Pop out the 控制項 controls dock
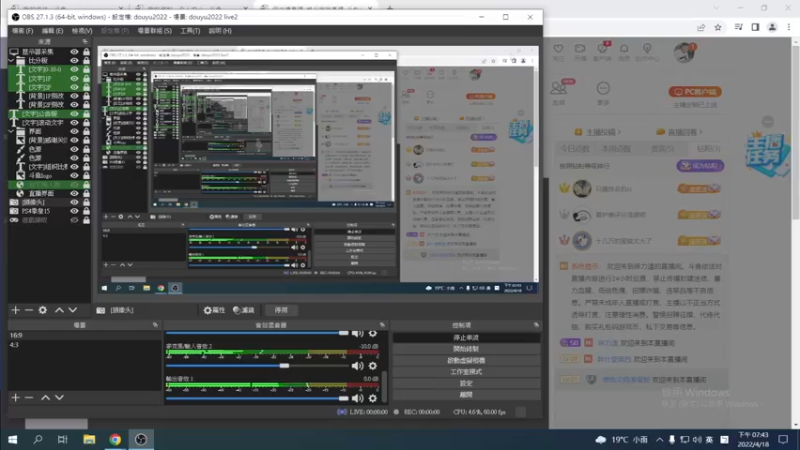The image size is (800, 450). (x=536, y=324)
